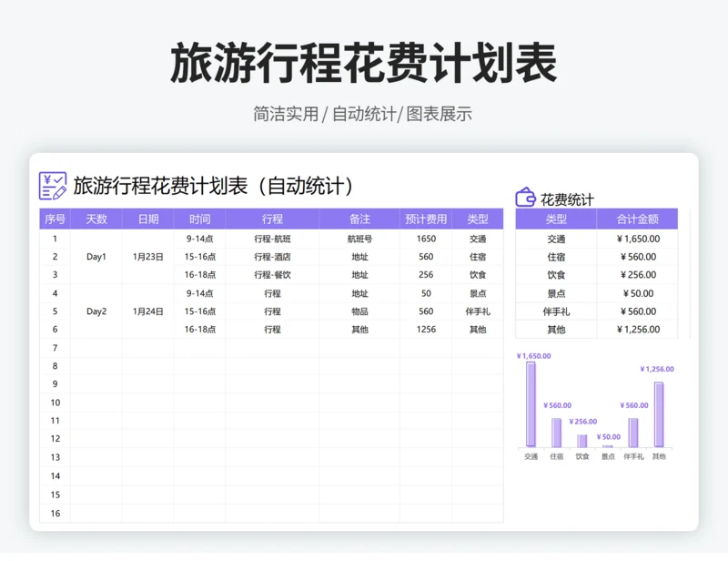Click the cost cell with 1650

click(426, 239)
